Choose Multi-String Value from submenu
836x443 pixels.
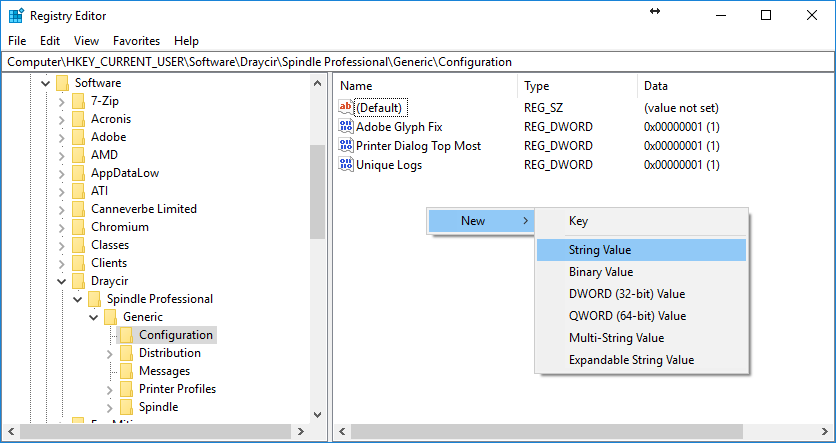[641, 338]
